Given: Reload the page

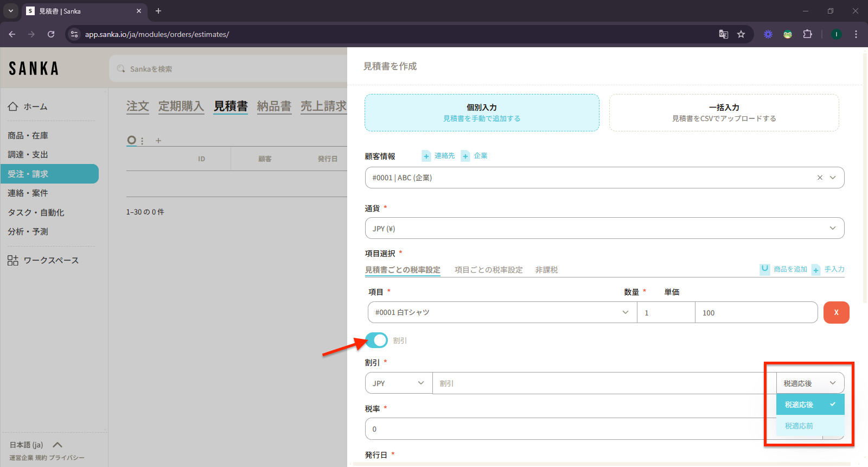Looking at the screenshot, I should (x=51, y=34).
